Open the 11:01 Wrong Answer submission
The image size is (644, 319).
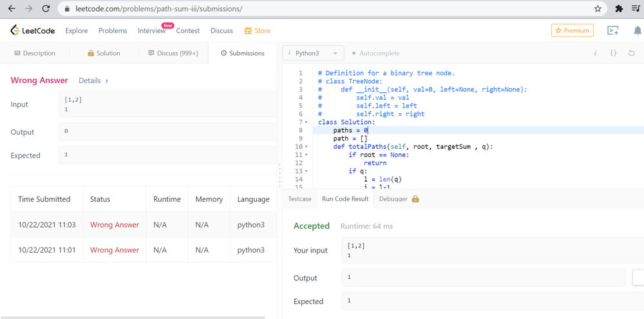tap(115, 250)
